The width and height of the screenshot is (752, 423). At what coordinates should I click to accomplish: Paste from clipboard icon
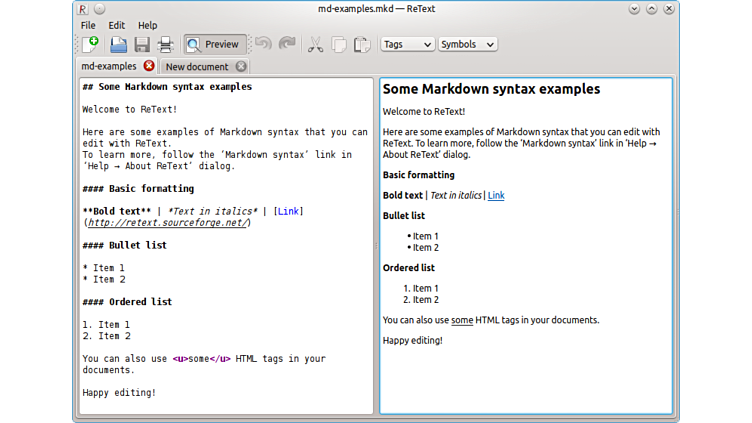coord(362,44)
